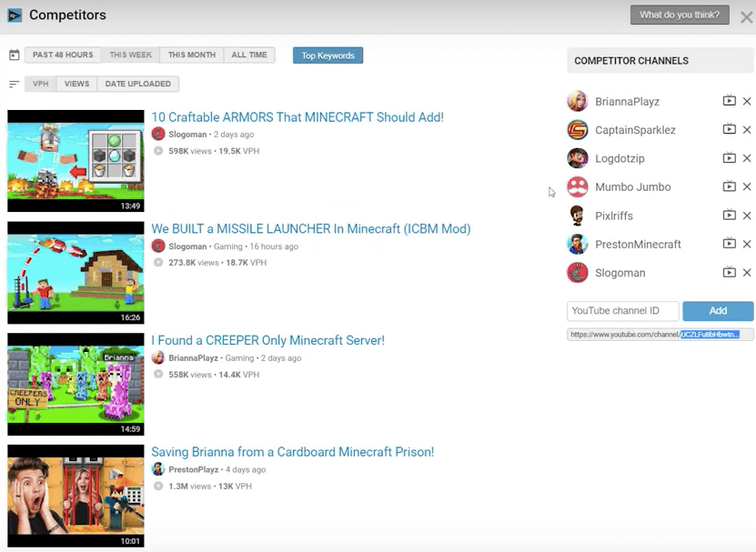Select the ALL TIME period
The width and height of the screenshot is (756, 552).
[x=249, y=55]
